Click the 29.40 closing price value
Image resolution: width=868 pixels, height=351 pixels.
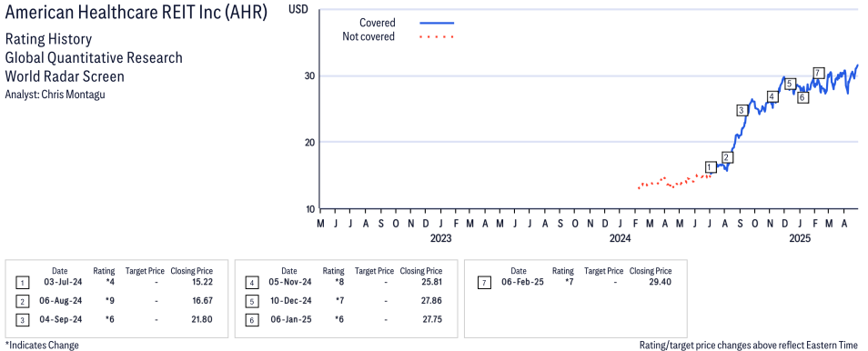click(660, 282)
